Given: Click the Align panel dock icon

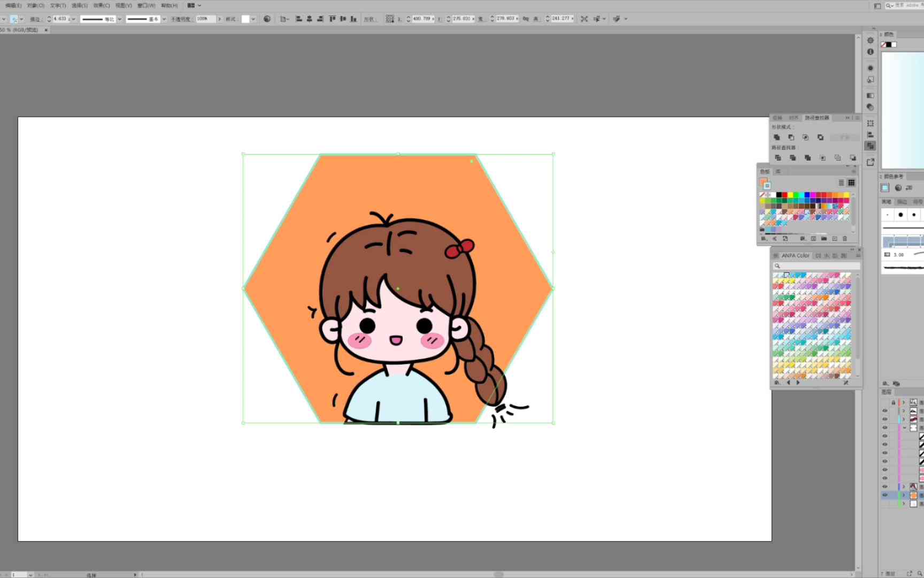Looking at the screenshot, I should (x=871, y=135).
